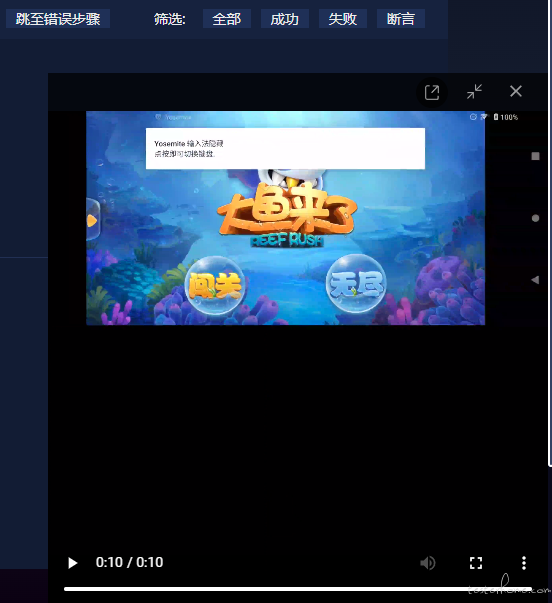Screen dimensions: 552x603
Task: Filter steps by 断言
Action: [401, 19]
